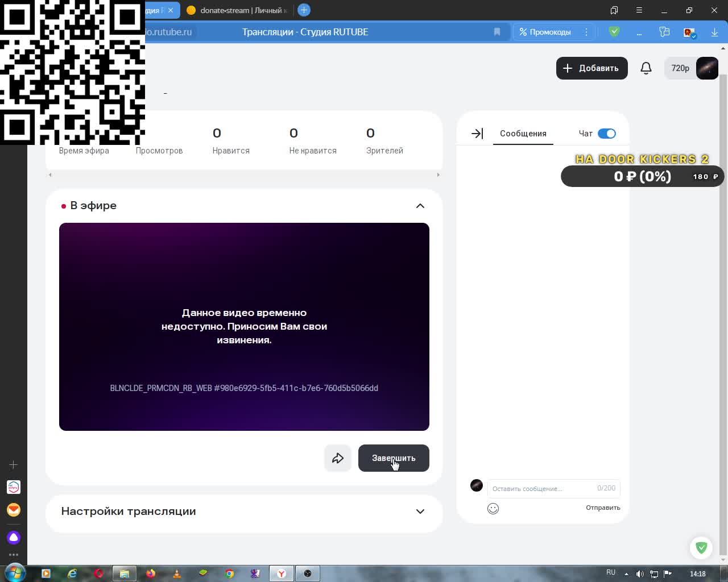The width and height of the screenshot is (728, 582).
Task: Open Google Chrome from the taskbar
Action: click(229, 573)
